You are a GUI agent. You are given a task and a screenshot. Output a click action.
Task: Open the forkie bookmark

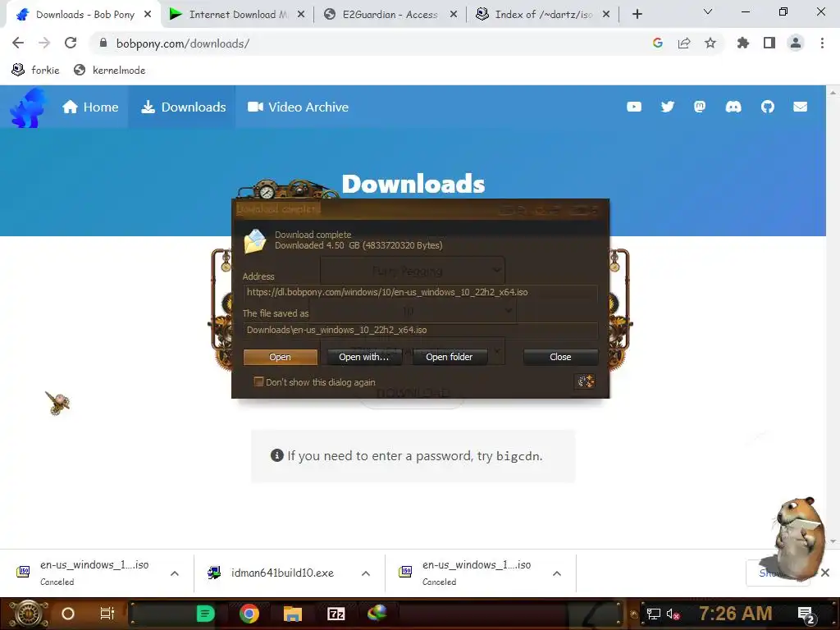tap(35, 71)
